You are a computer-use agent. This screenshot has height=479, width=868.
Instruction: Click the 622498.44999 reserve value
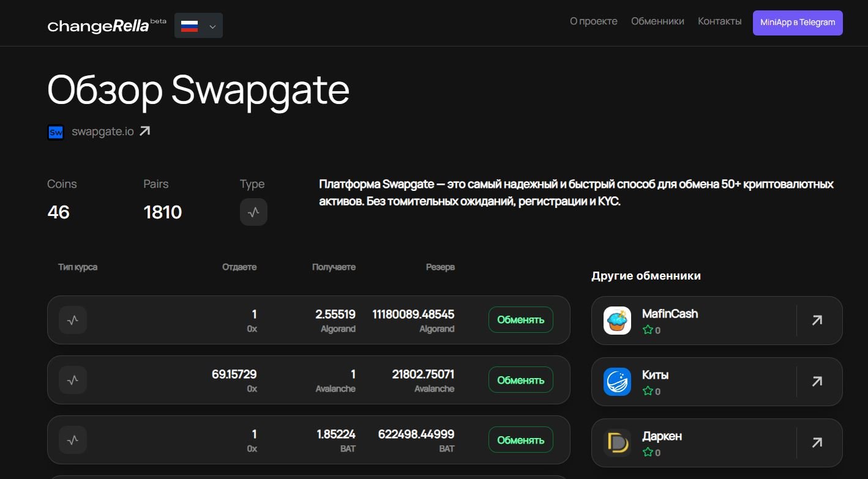(416, 434)
